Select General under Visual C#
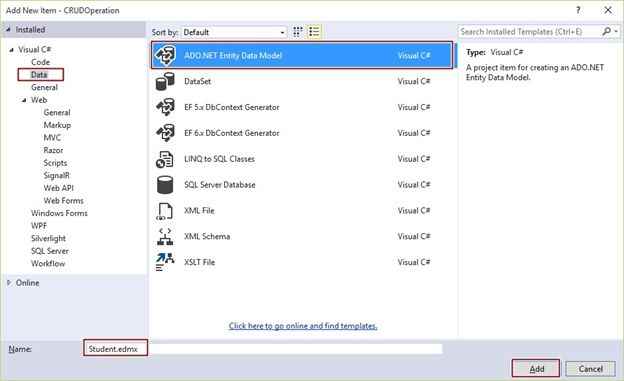 [44, 87]
